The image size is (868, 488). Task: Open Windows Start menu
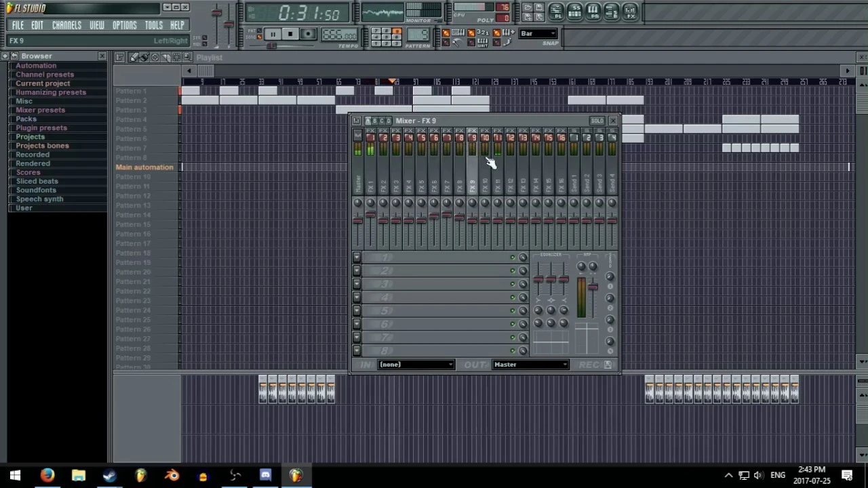pyautogui.click(x=15, y=475)
